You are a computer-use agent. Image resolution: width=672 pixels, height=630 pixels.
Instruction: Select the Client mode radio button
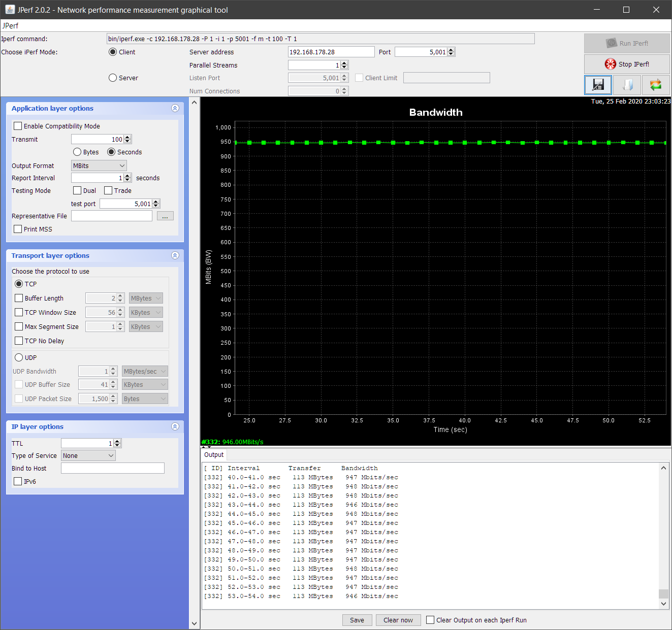(113, 52)
